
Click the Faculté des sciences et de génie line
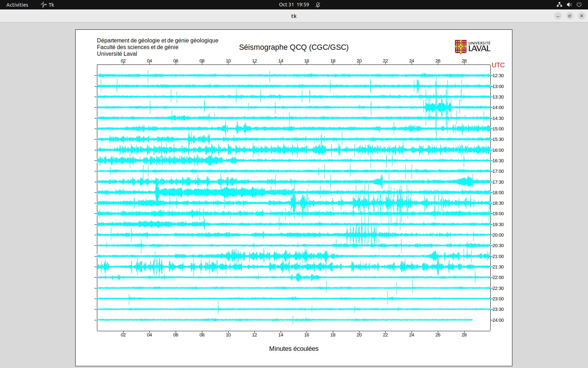pyautogui.click(x=138, y=47)
